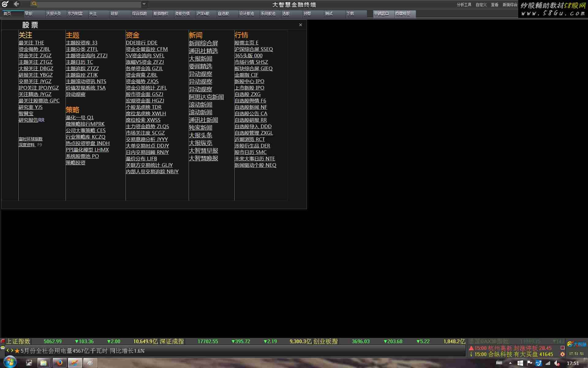Open the DDE排行 DDE link

click(x=141, y=43)
